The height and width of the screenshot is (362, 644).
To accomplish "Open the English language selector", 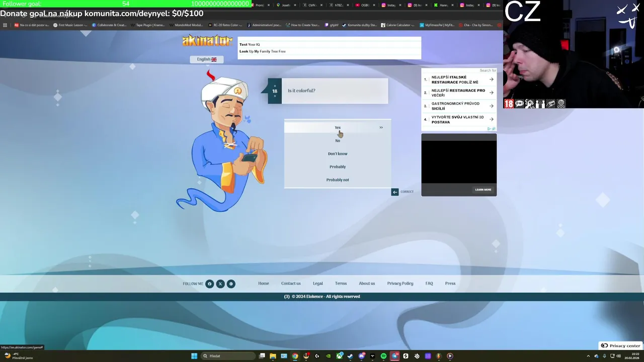I will coord(207,59).
